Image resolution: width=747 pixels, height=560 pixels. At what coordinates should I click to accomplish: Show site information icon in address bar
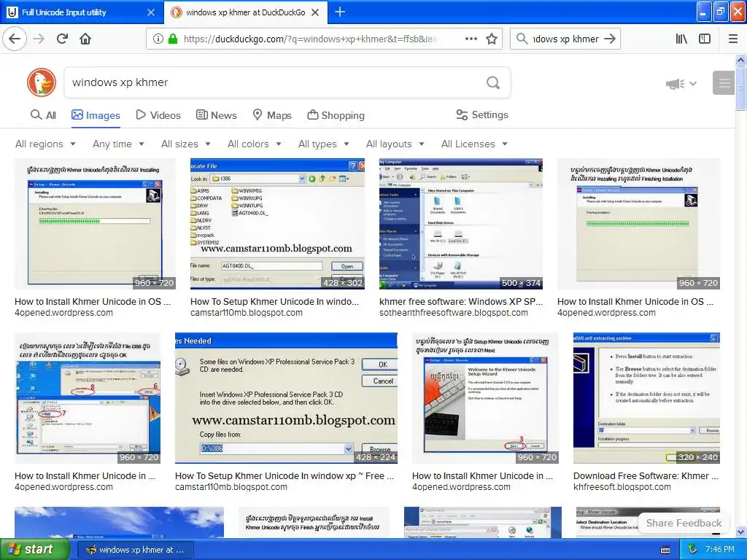click(x=158, y=39)
